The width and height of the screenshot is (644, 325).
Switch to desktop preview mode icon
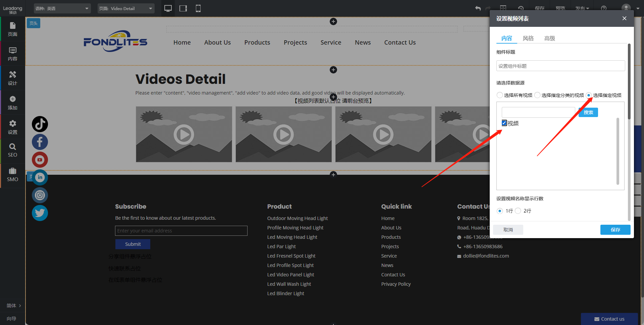click(x=168, y=8)
